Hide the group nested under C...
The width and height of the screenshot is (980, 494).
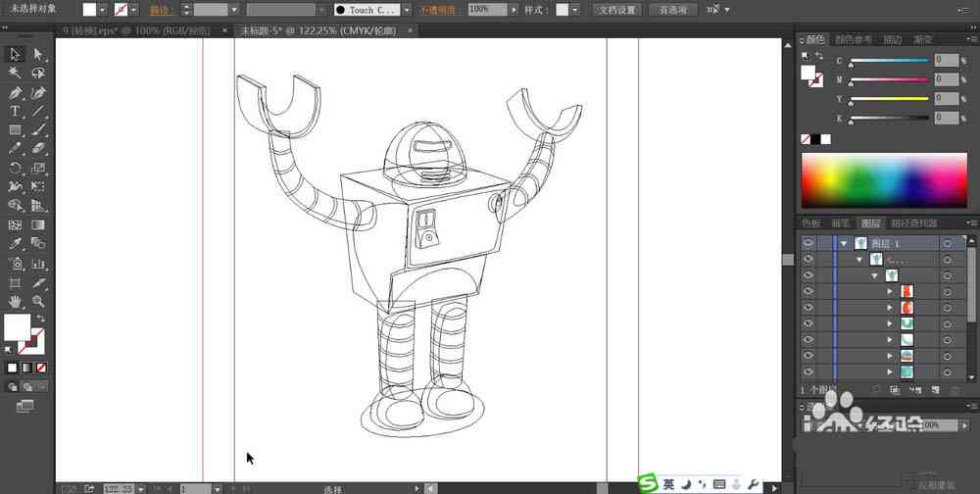tap(808, 275)
